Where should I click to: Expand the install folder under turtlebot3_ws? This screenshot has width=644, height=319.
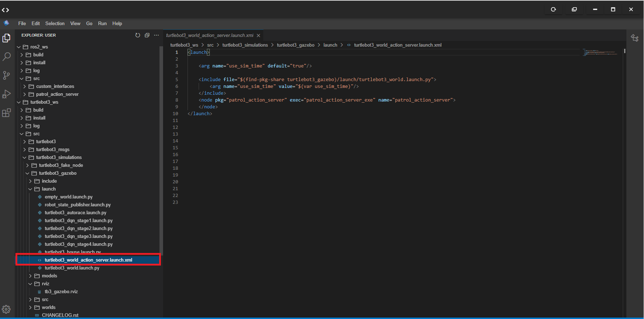[22, 118]
